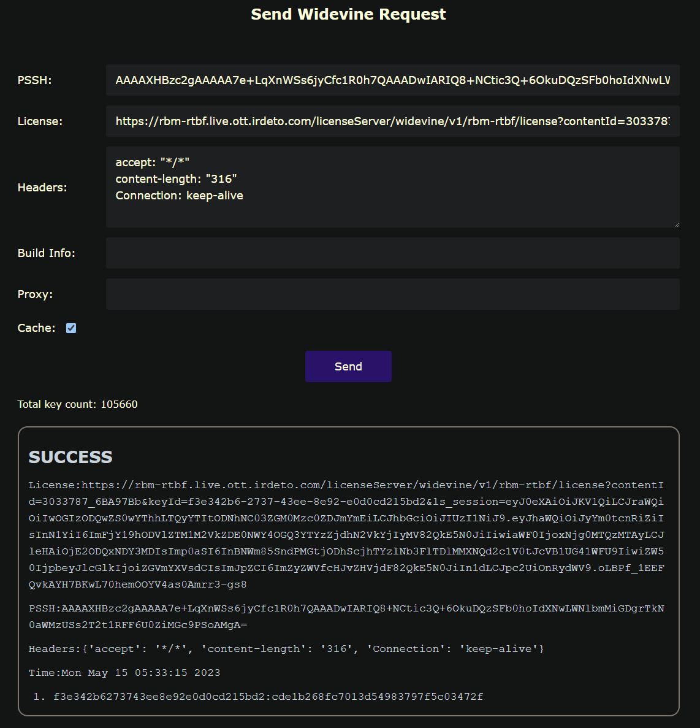This screenshot has width=700, height=728.
Task: Click the decrypted key line in results
Action: pos(268,697)
